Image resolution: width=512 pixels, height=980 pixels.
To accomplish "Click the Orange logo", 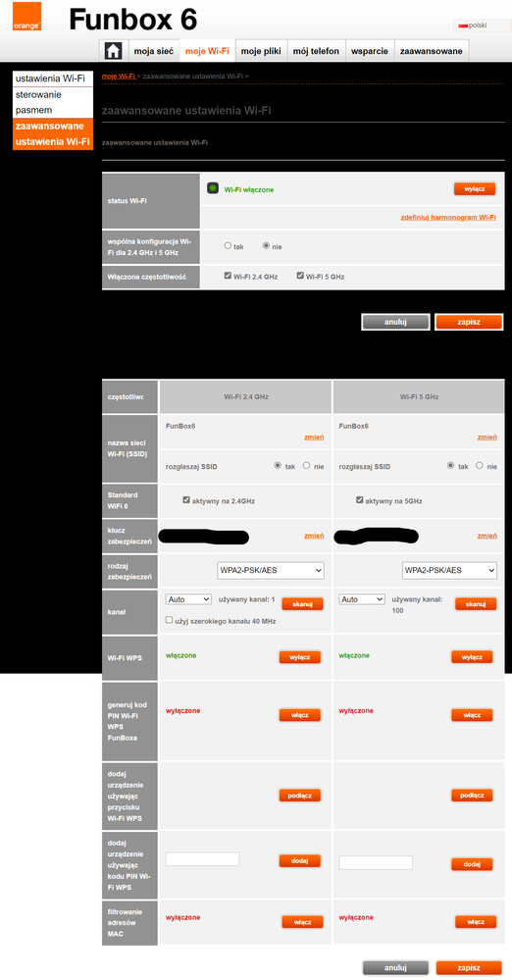I will (26, 17).
